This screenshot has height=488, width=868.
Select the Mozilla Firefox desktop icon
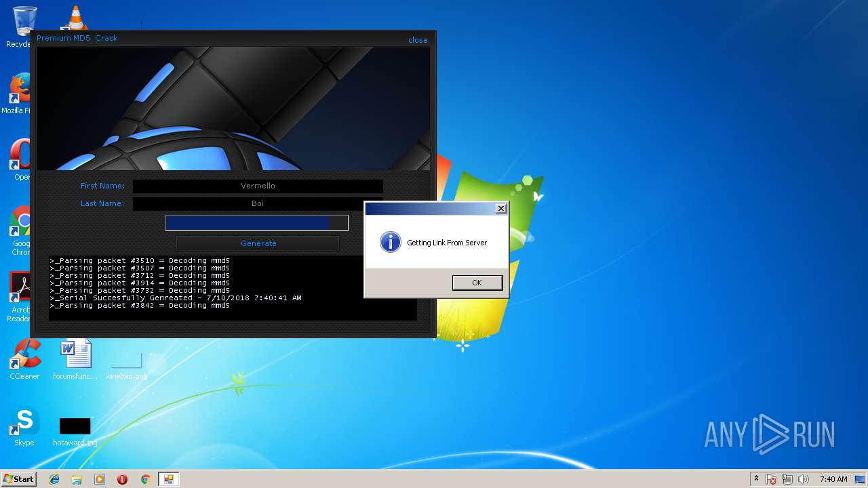click(18, 94)
